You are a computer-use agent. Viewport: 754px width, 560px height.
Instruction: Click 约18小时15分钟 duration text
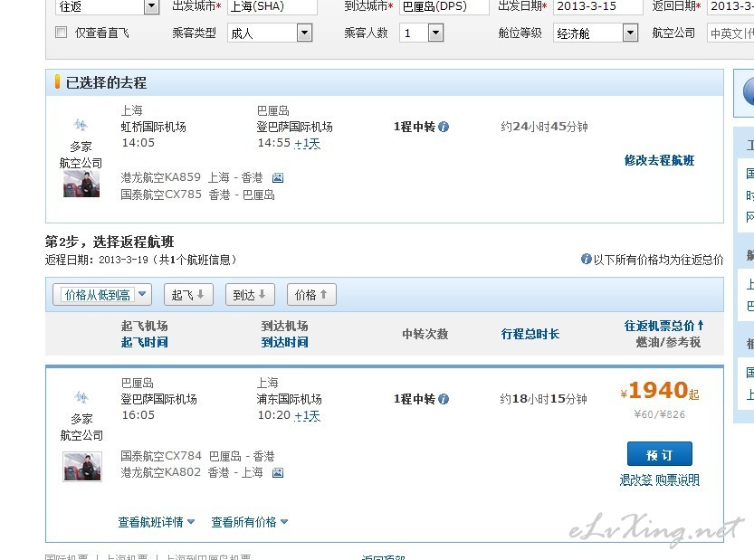543,399
